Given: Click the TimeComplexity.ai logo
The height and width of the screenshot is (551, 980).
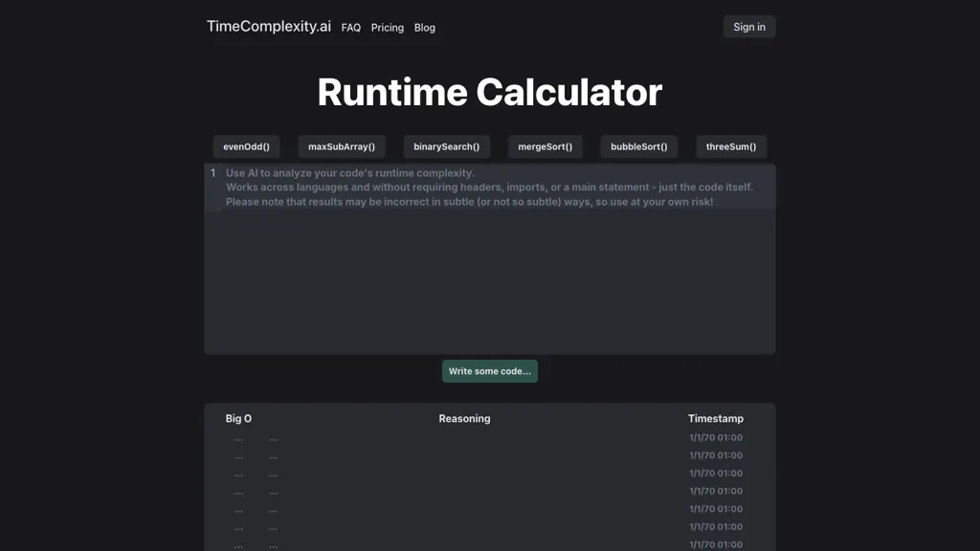Looking at the screenshot, I should click(x=268, y=27).
